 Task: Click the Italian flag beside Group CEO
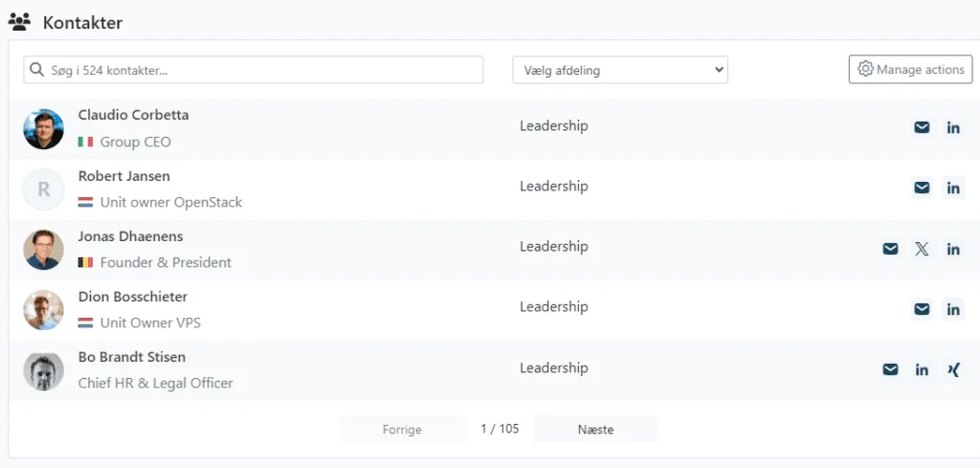(x=85, y=142)
